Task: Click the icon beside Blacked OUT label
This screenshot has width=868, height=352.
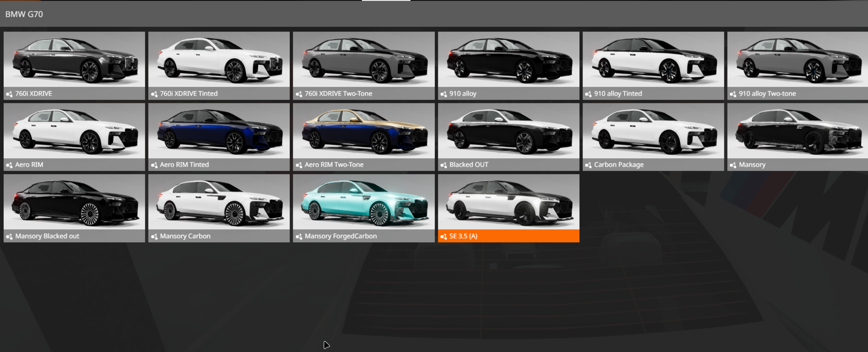Action: (x=444, y=165)
